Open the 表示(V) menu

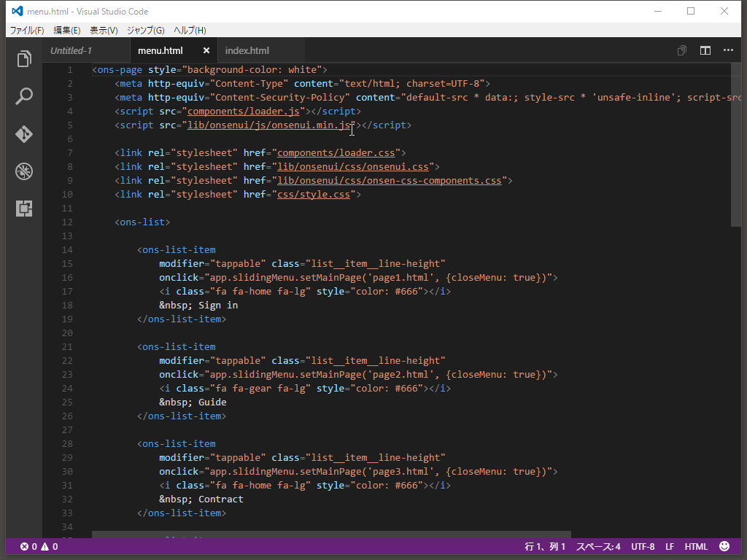click(104, 31)
